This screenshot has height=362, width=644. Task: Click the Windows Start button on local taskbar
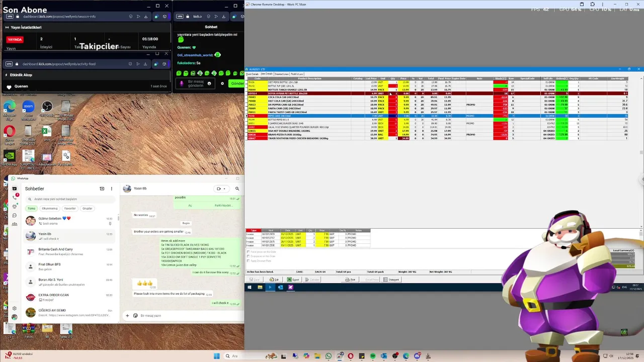216,356
